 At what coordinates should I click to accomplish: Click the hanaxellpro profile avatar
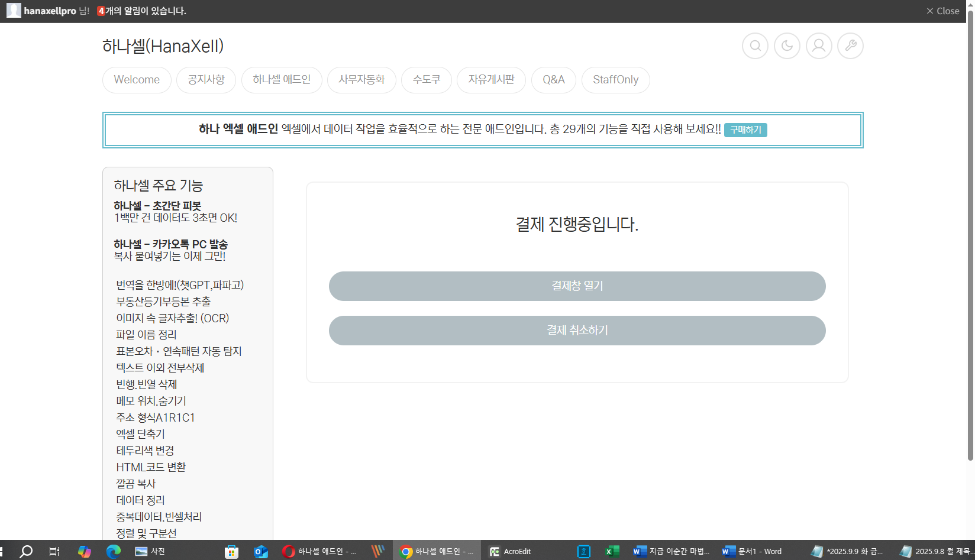click(14, 11)
